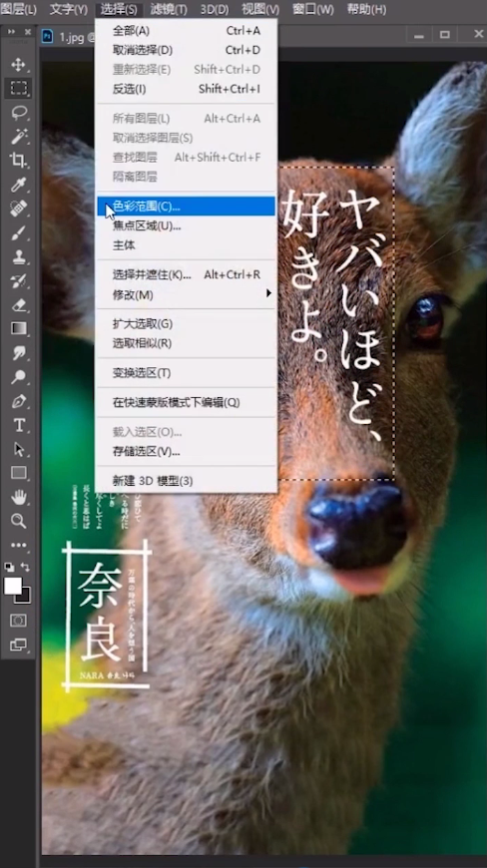487x868 pixels.
Task: Select the Eraser tool
Action: 18,305
